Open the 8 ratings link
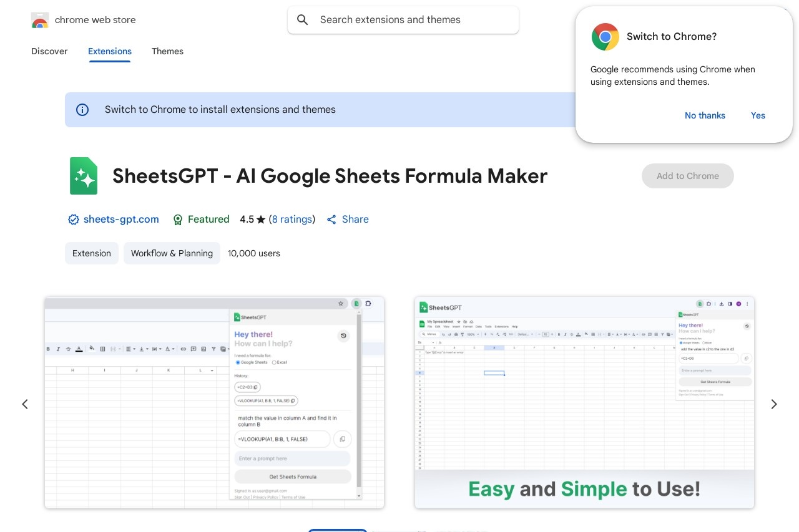The height and width of the screenshot is (532, 799). tap(292, 220)
